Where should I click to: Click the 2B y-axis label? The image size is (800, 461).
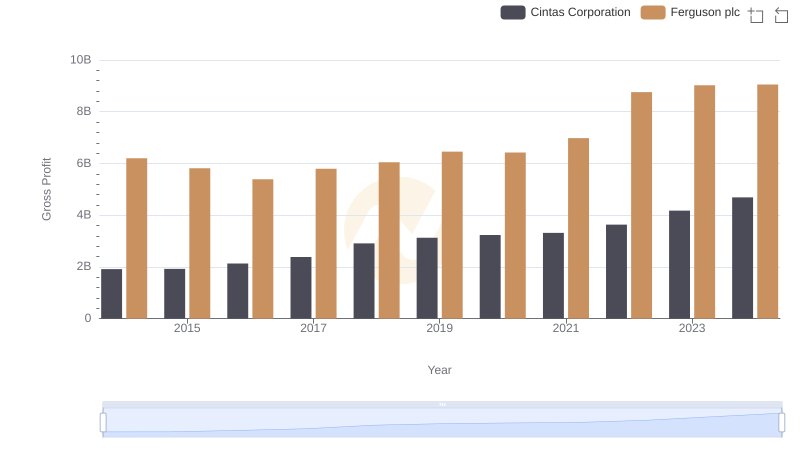click(84, 267)
